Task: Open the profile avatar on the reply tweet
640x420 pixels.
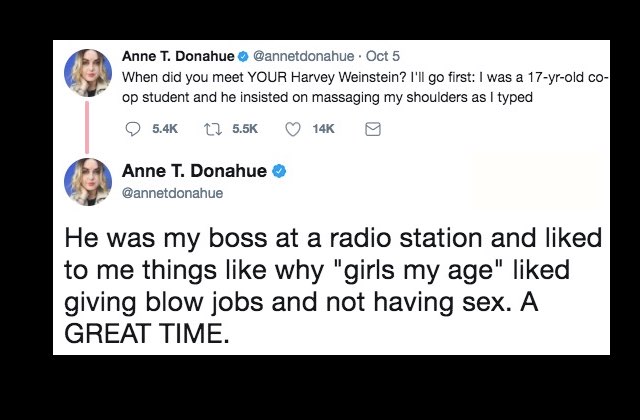Action: pos(88,182)
